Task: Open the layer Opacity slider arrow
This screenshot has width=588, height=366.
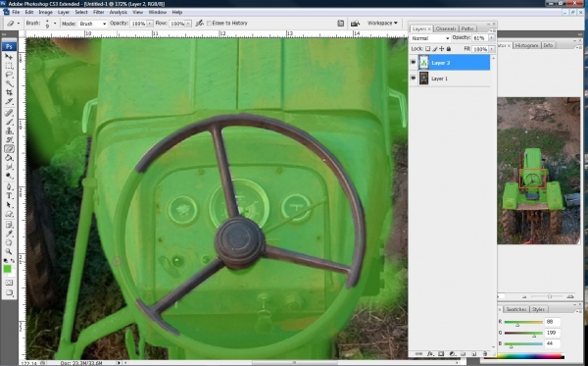Action: coord(492,38)
